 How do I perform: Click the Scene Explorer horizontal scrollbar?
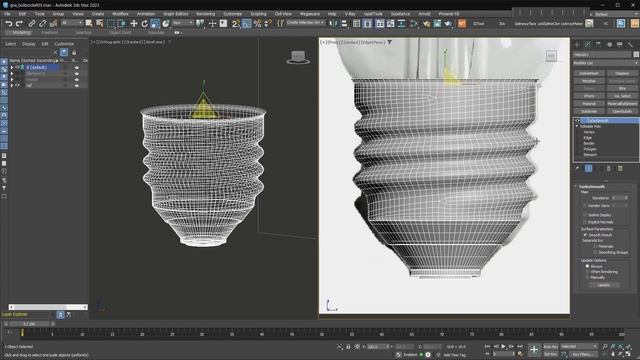pyautogui.click(x=48, y=307)
